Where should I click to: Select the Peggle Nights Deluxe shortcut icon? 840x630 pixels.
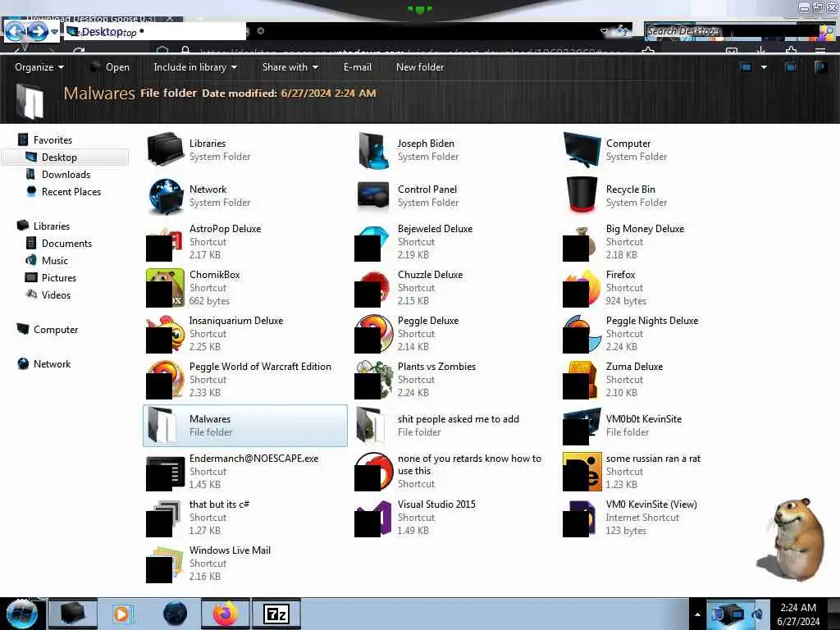582,335
